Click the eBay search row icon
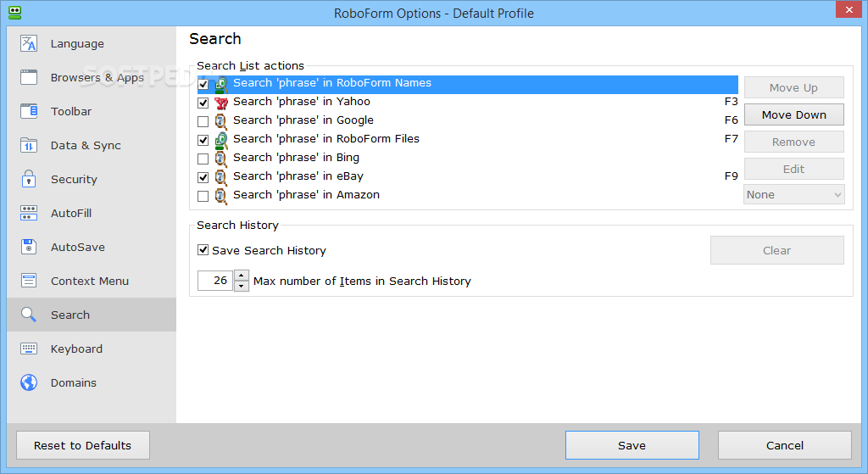This screenshot has height=474, width=868. tap(221, 178)
